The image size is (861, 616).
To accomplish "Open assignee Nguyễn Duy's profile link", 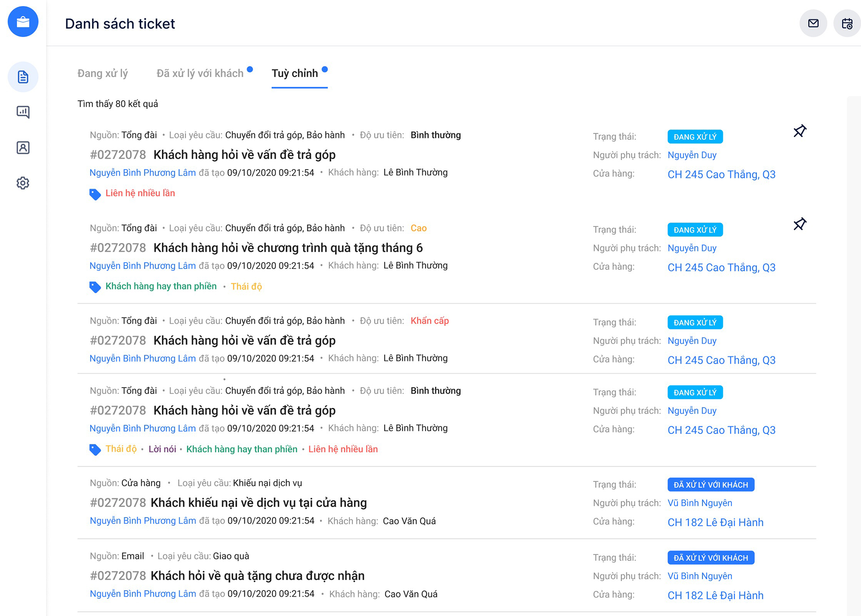I will 692,155.
